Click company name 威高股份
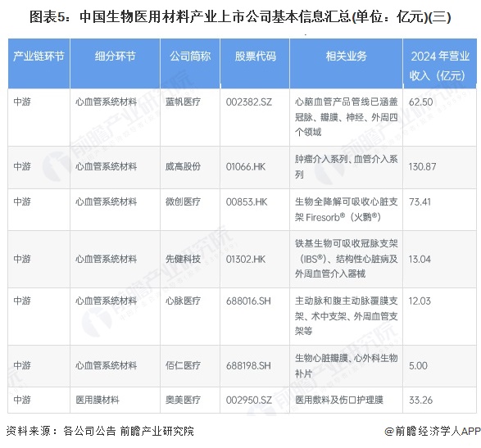This screenshot has width=481, height=448. pos(183,166)
